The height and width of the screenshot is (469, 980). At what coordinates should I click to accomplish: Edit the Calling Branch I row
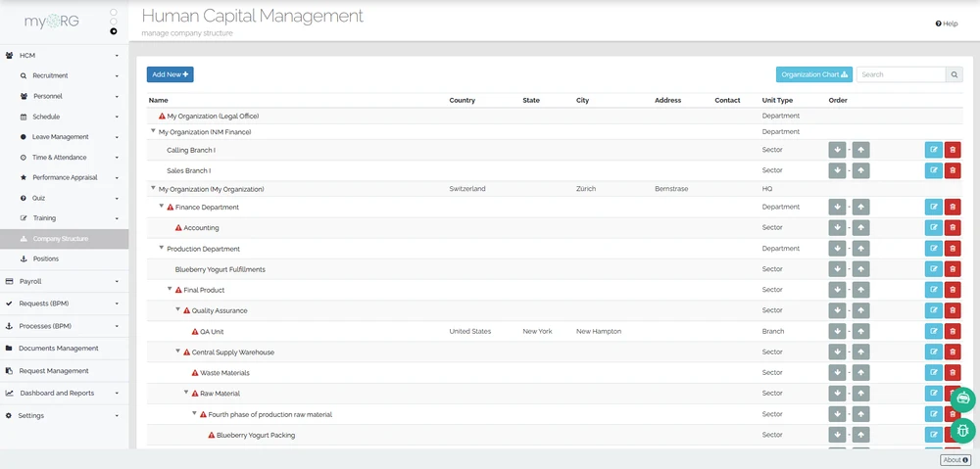point(933,150)
